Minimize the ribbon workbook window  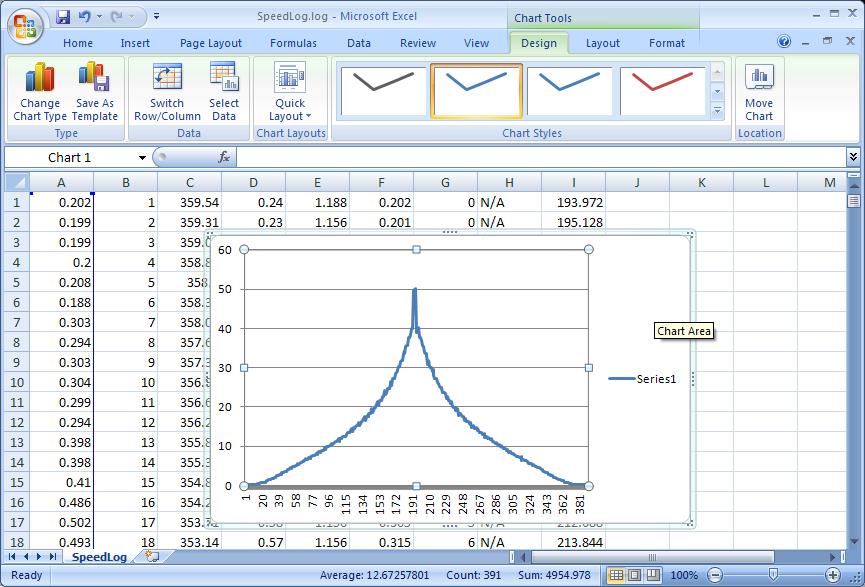point(805,42)
